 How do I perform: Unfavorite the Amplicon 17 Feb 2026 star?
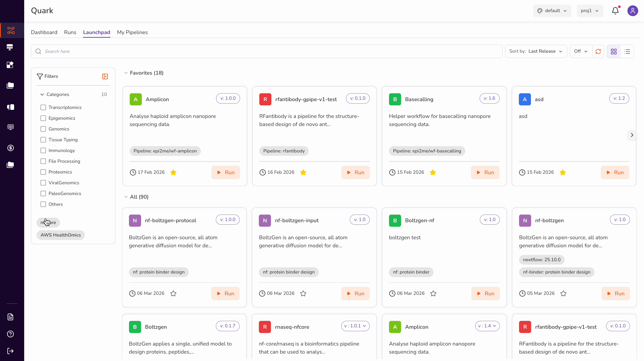pyautogui.click(x=173, y=172)
